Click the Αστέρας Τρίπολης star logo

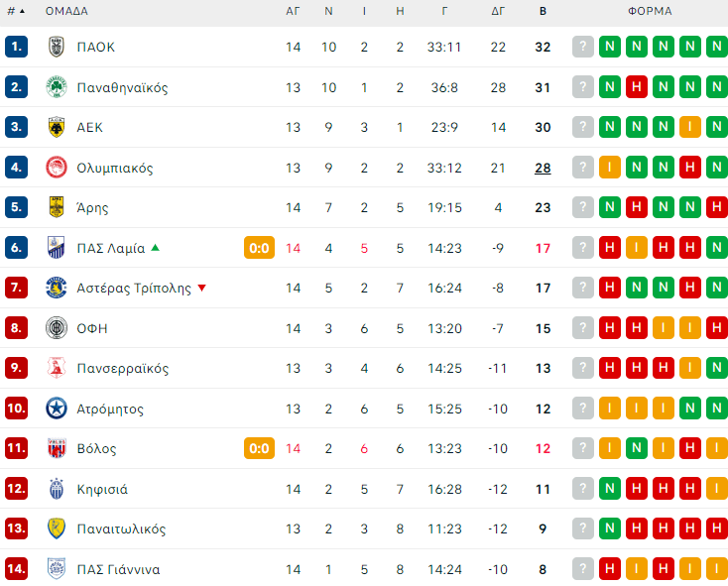click(x=57, y=289)
